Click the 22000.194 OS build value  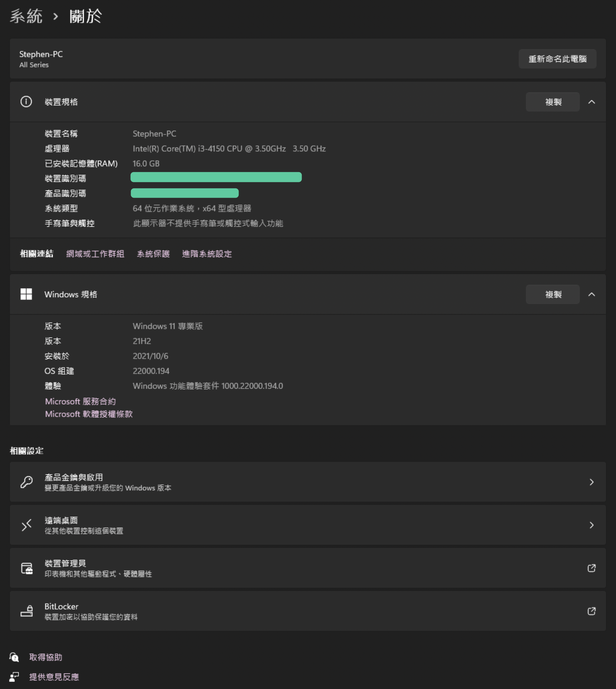pyautogui.click(x=151, y=371)
